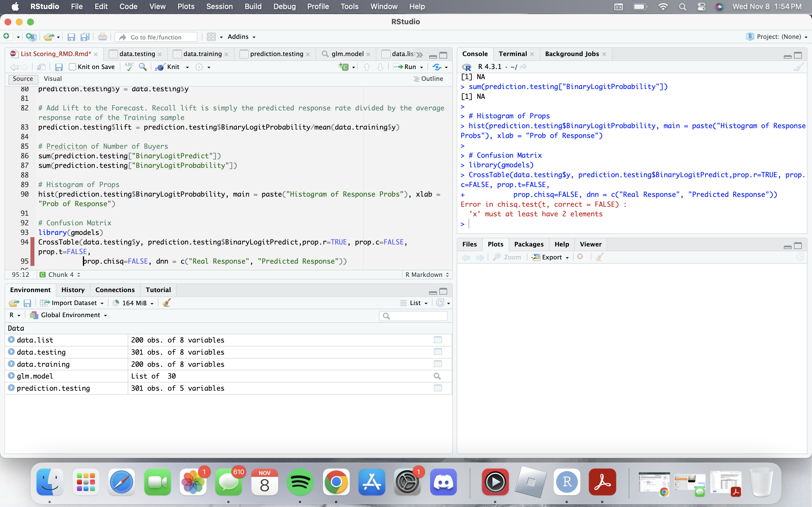Viewport: 812px width, 507px height.
Task: Enable the Knit on Save checkbox
Action: [72, 67]
